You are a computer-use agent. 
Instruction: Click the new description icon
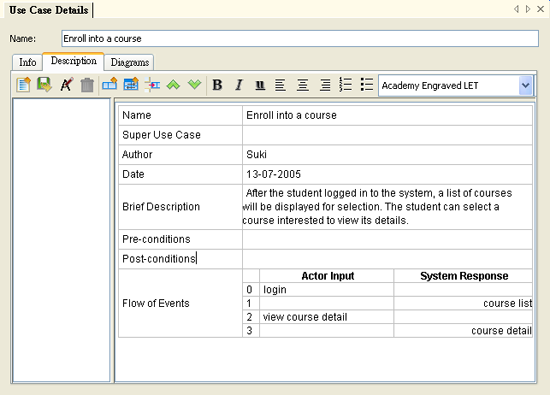(24, 85)
